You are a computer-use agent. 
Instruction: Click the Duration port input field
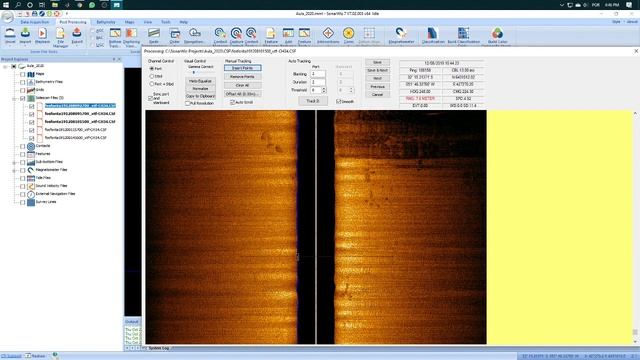pos(318,82)
